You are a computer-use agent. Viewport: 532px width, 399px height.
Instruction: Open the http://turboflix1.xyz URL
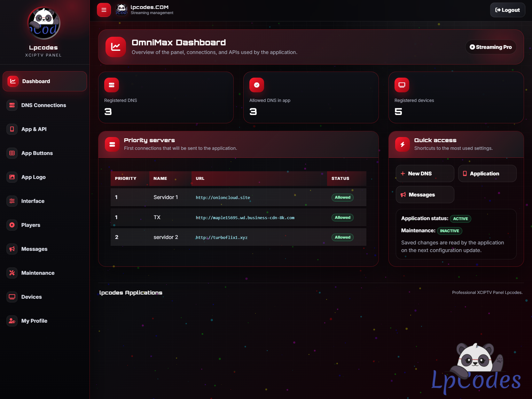[222, 237]
